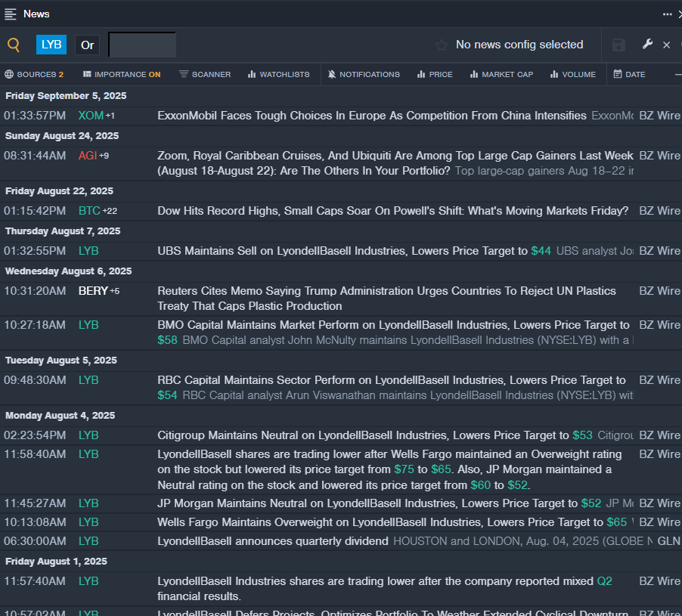Screen dimensions: 682x616
Task: Click the Friday September 5, 2025 date header
Action: point(66,96)
